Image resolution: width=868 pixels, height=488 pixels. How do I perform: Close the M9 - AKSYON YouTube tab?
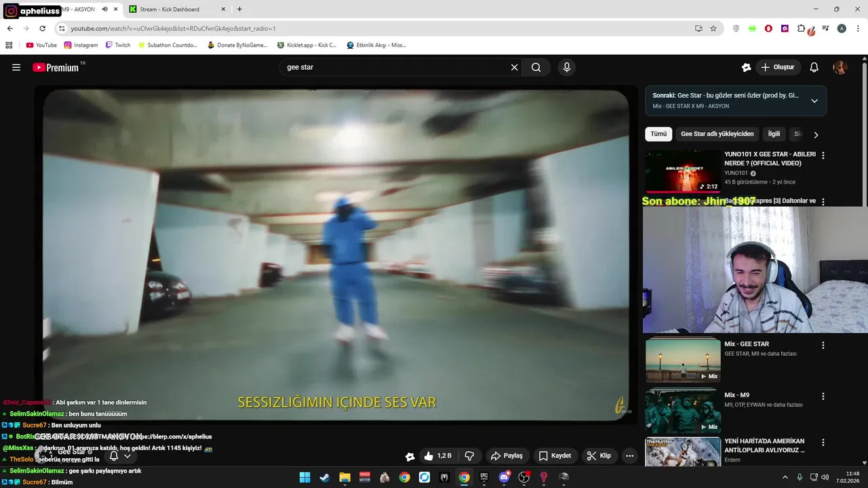115,9
